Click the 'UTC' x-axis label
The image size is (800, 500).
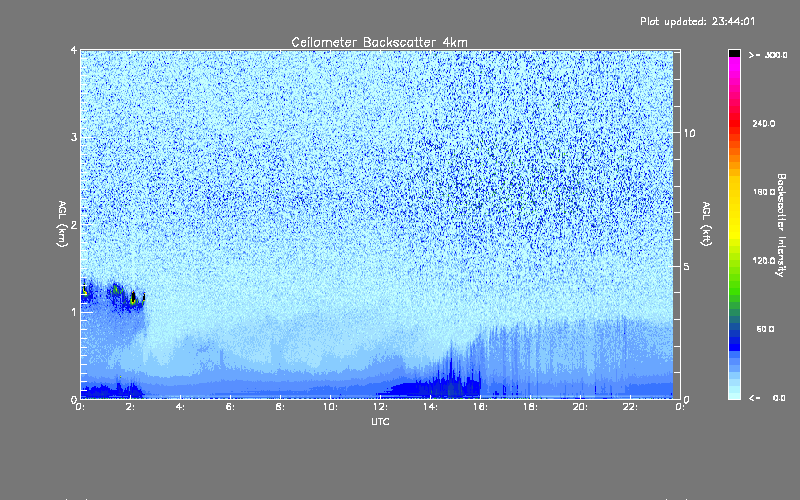(380, 421)
